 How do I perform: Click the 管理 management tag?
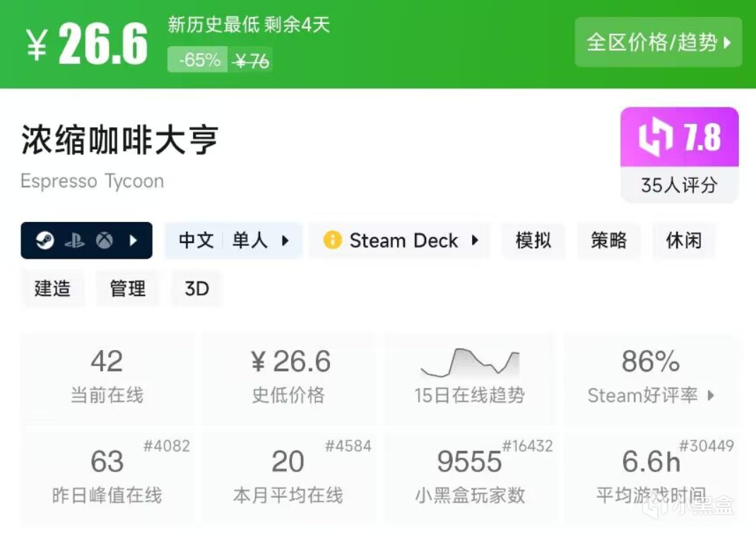[x=127, y=288]
